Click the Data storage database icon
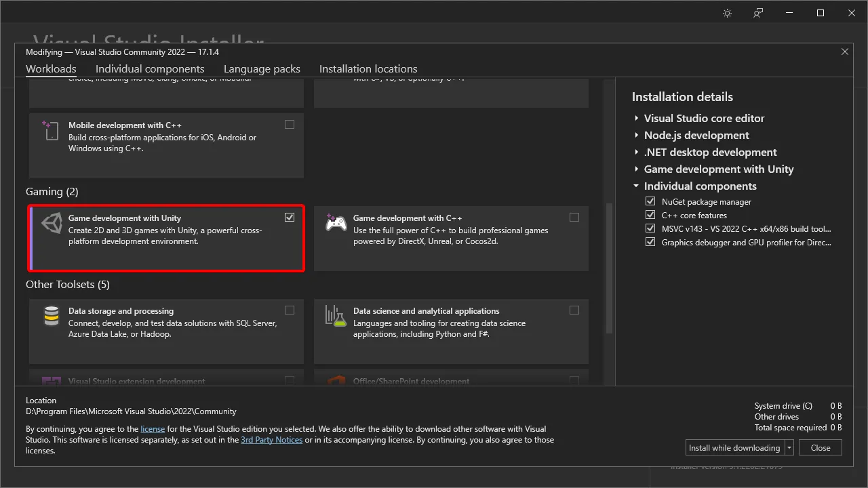Screen dimensions: 868x488 [52, 317]
